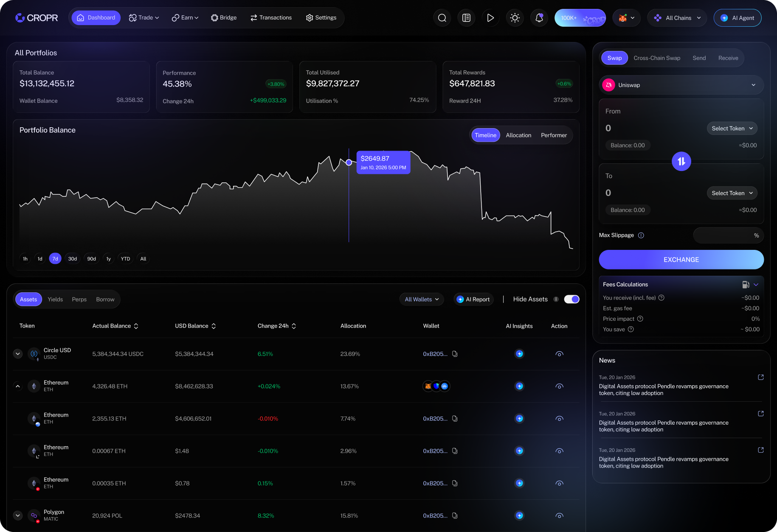Click the EXCHANGE button
This screenshot has width=777, height=532.
pyautogui.click(x=681, y=260)
